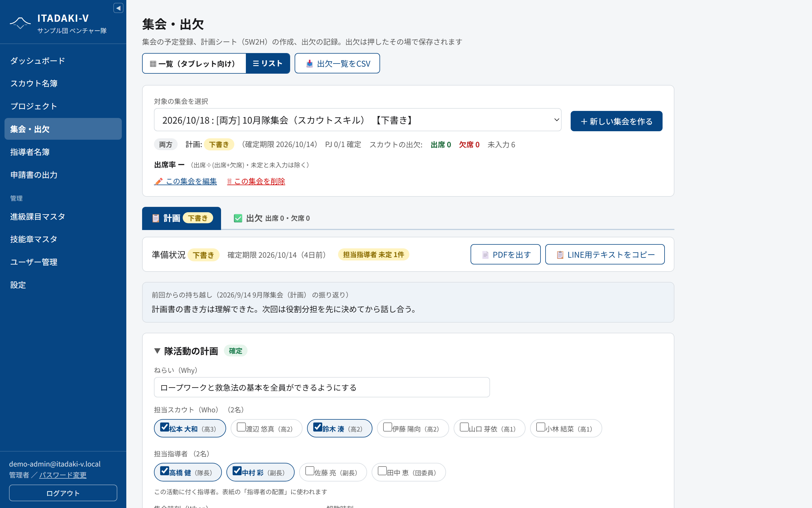The image size is (812, 508).
Task: Check 山口 芽依 as assigned scout
Action: pos(464,427)
